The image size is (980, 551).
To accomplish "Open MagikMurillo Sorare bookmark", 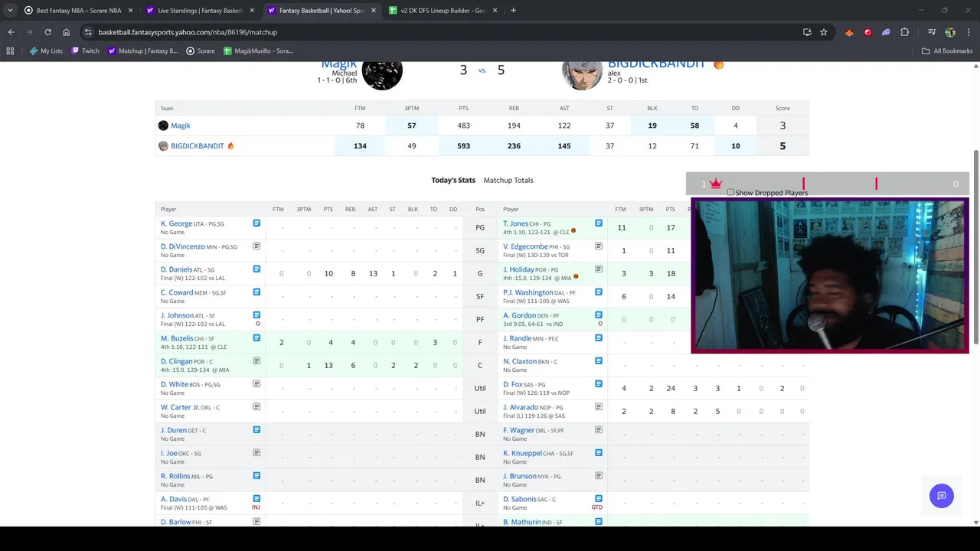I will 258,51.
